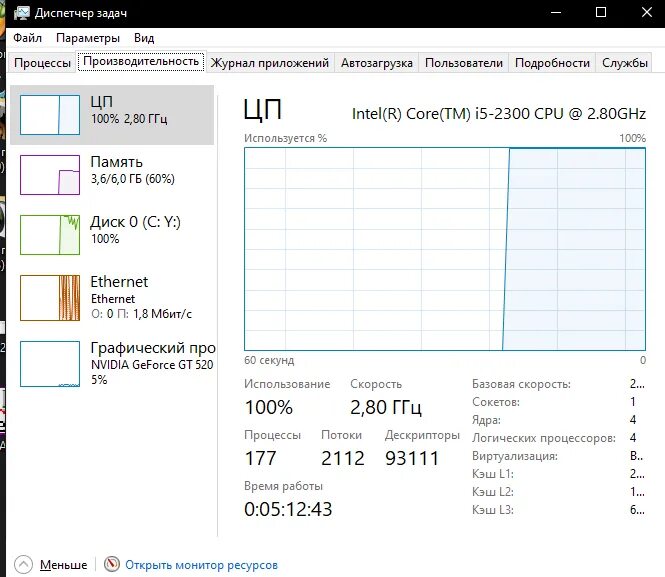Select the Графический процессор entry
665x577 pixels.
click(x=112, y=364)
